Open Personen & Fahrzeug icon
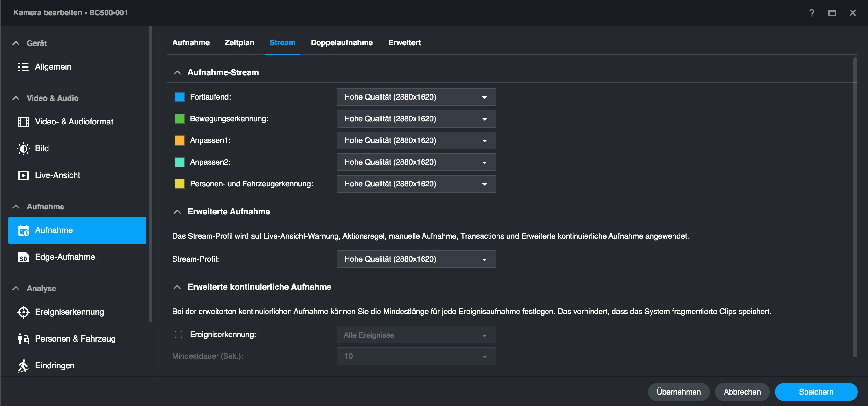This screenshot has height=406, width=868. [23, 339]
